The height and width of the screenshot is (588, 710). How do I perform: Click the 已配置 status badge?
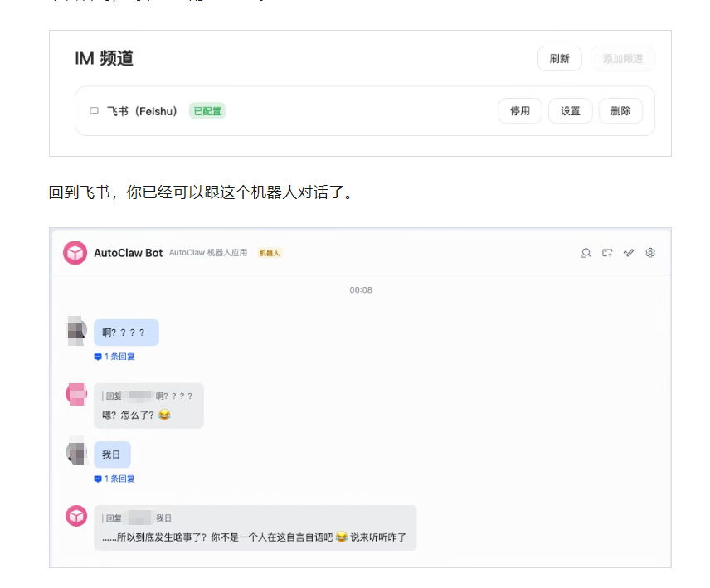207,111
